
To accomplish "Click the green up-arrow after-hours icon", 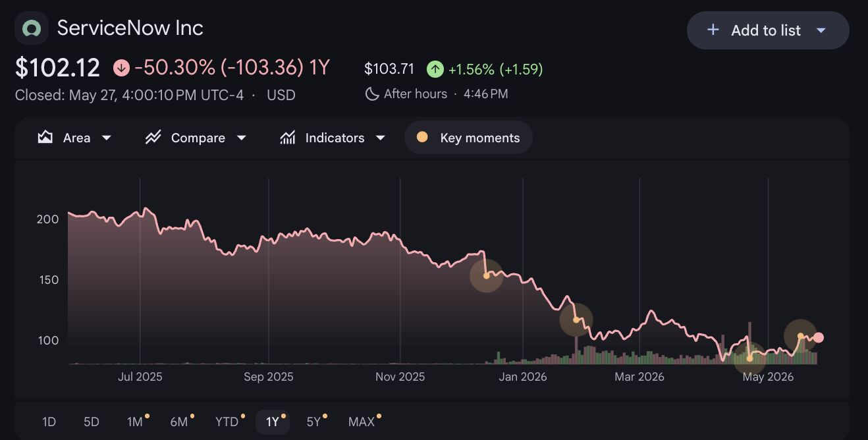I will click(x=435, y=69).
